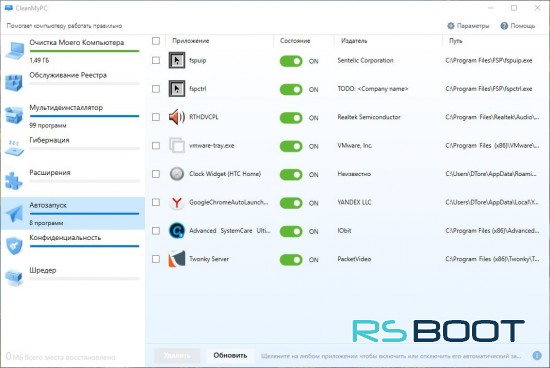Click the Гибернация sleeping laptop icon
This screenshot has width=550, height=368.
(14, 148)
